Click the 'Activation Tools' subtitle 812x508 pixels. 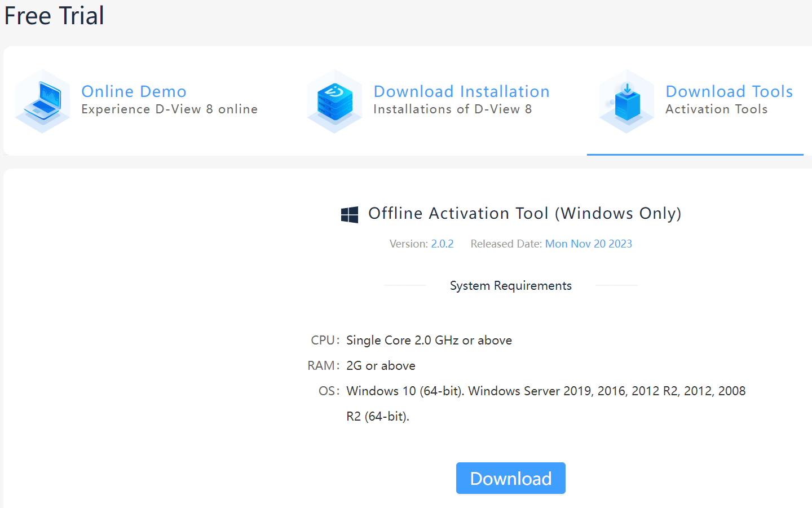tap(717, 109)
